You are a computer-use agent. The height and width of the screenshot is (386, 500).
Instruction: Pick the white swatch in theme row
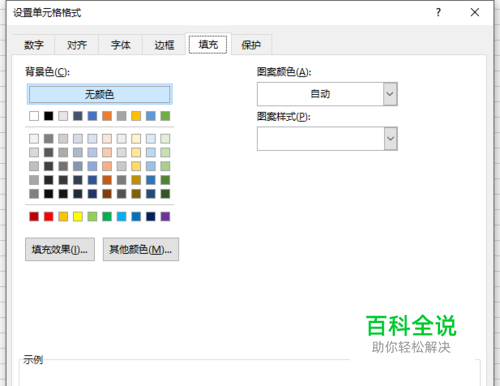tap(34, 116)
